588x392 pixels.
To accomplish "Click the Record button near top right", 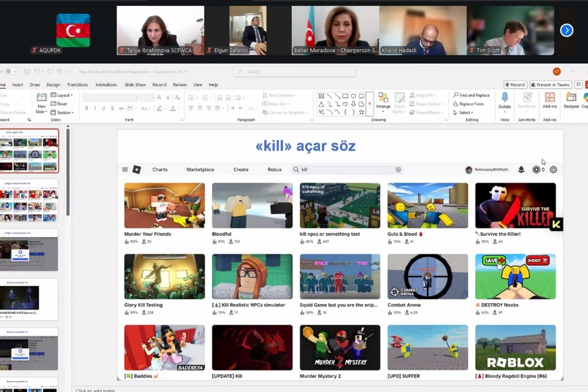I will coord(514,84).
